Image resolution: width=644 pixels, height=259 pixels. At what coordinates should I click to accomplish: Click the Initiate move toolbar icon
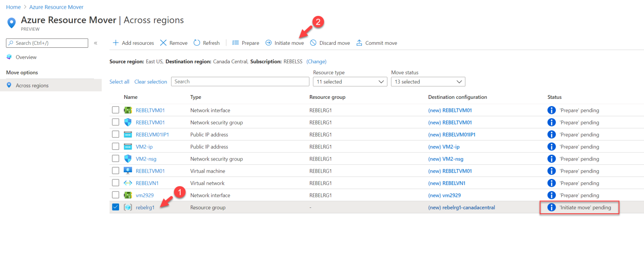point(268,42)
